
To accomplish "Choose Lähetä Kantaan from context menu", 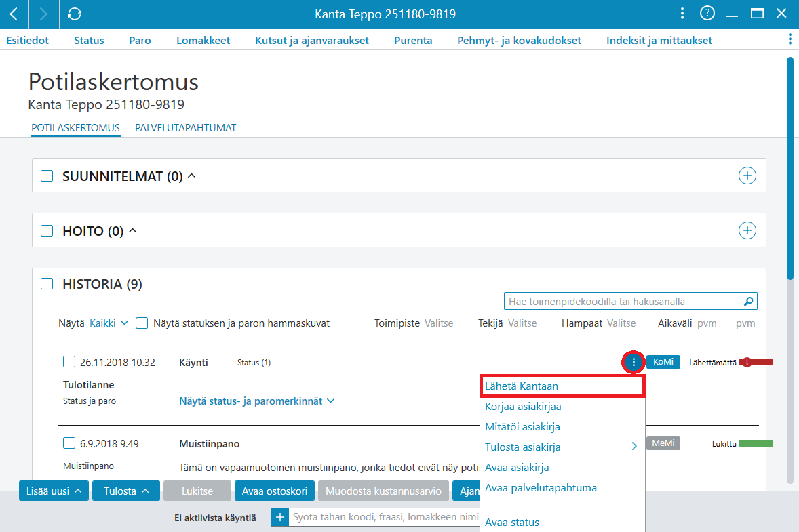I will point(562,386).
